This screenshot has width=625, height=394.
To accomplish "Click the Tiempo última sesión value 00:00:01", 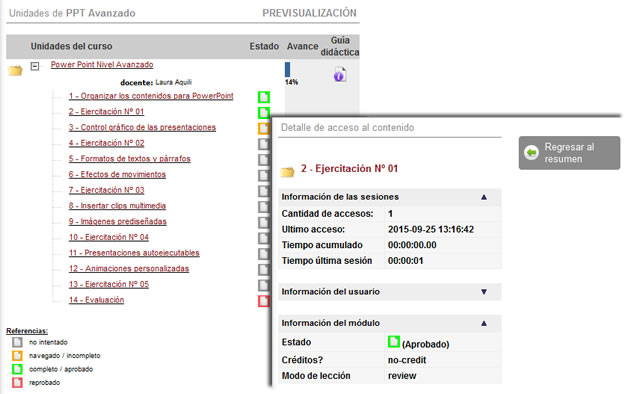I will 406,261.
